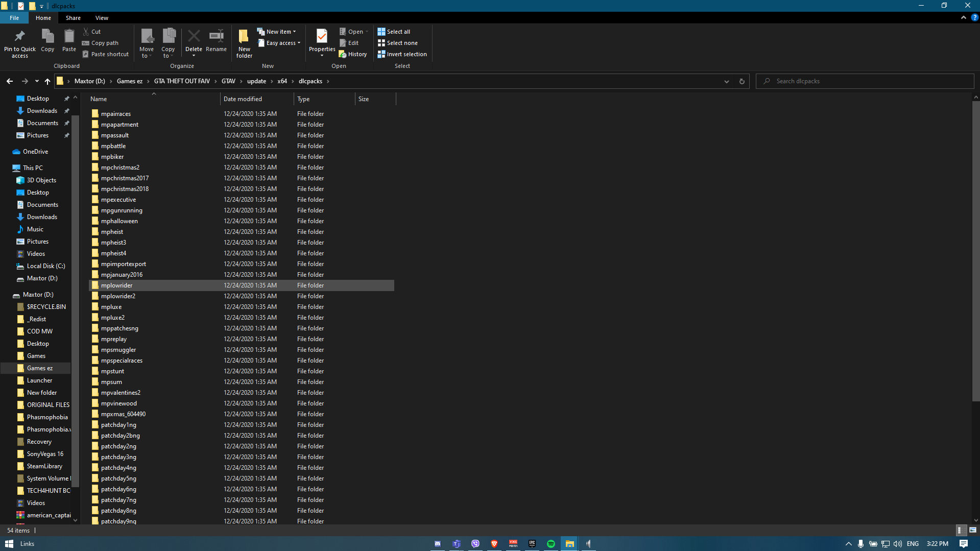Refresh the dlcpacks folder view
Viewport: 980px width, 551px height.
742,81
